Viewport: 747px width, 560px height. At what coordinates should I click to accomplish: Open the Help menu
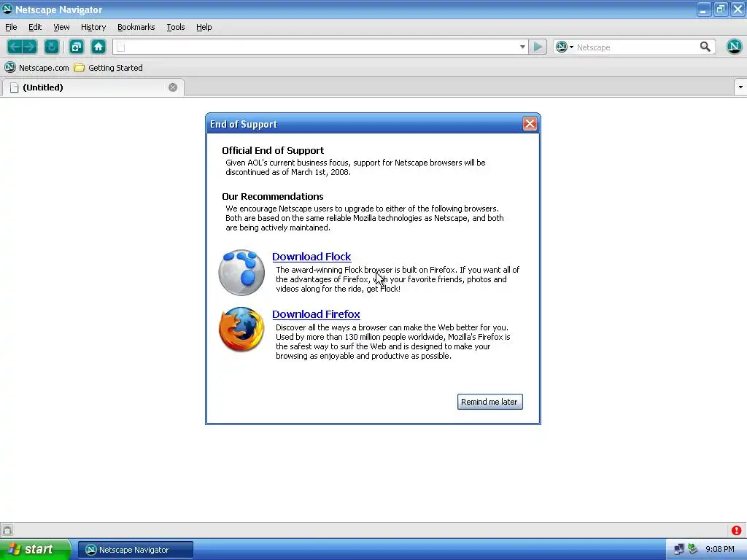click(x=204, y=27)
